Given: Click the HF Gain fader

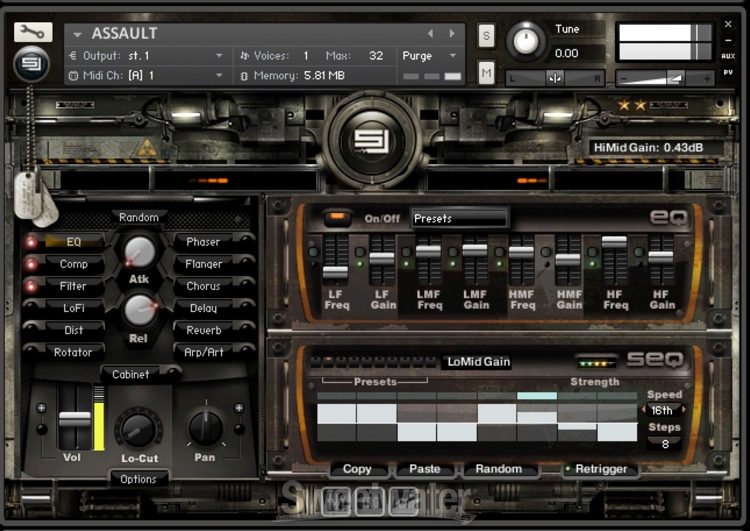Looking at the screenshot, I should 661,257.
